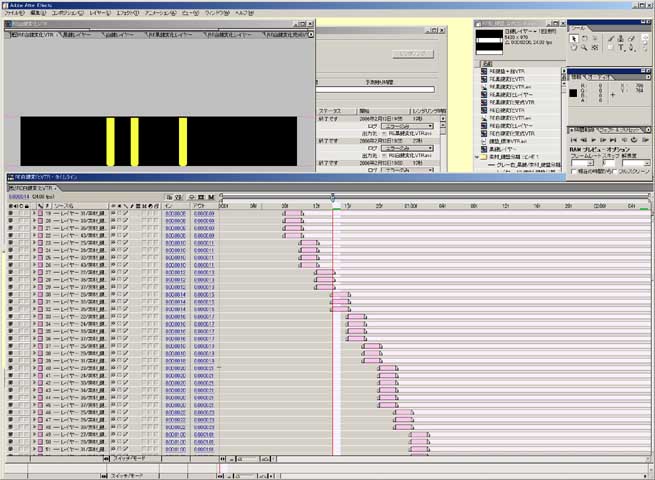The height and width of the screenshot is (480, 655).
Task: Step back one frame in Time Controls
Action: [x=584, y=140]
